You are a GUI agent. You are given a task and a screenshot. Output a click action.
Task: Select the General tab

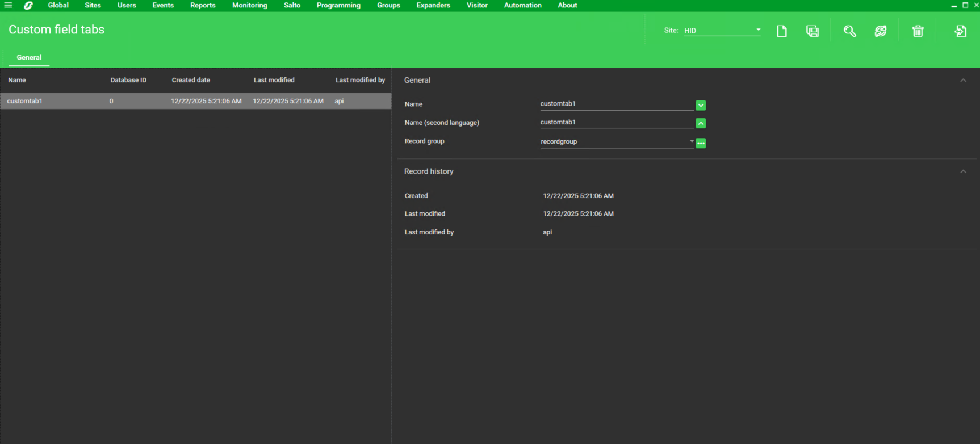coord(29,57)
